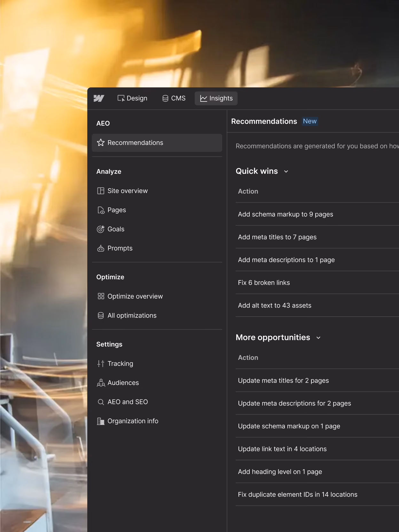Click the Recommendations star icon
The height and width of the screenshot is (532, 399).
[x=101, y=142]
